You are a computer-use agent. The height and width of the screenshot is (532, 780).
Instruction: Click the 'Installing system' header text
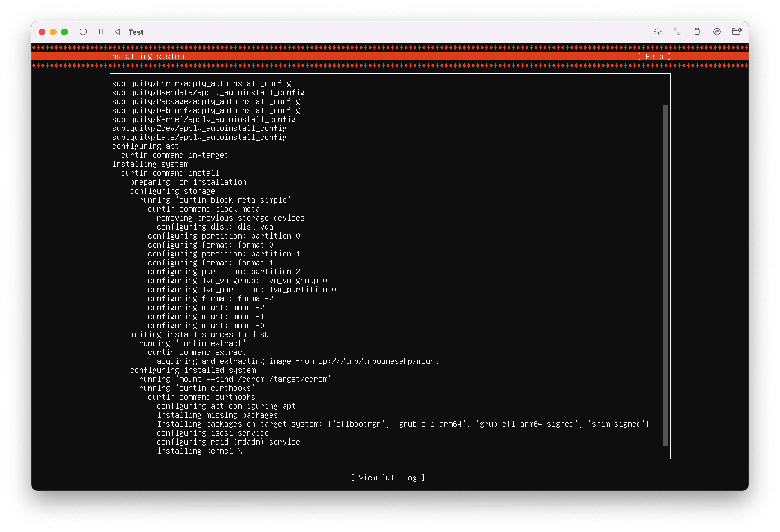(x=146, y=57)
